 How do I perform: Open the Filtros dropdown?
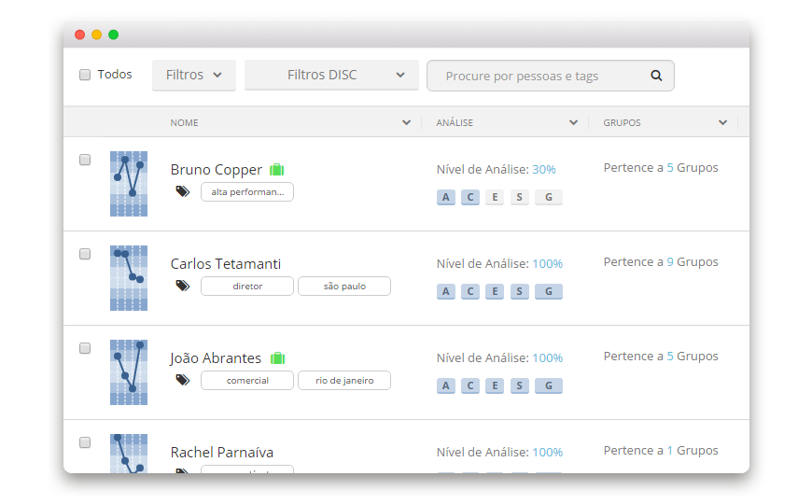click(x=194, y=75)
